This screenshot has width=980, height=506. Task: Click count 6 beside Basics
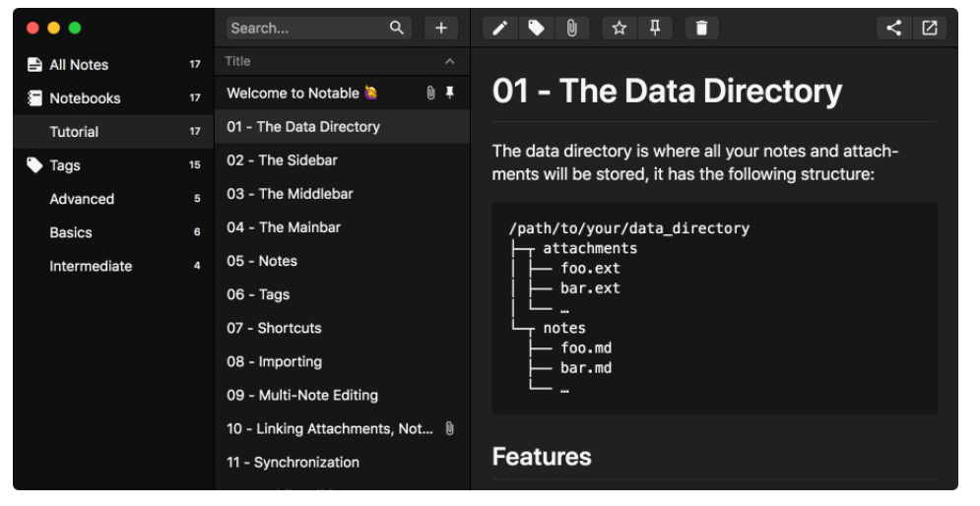(197, 232)
